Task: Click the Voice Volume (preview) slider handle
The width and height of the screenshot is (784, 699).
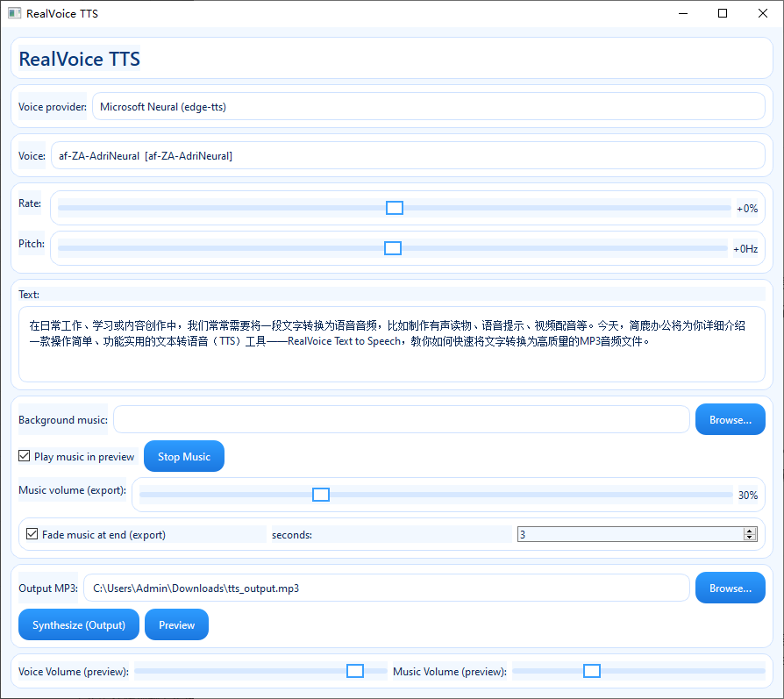Action: coord(355,670)
